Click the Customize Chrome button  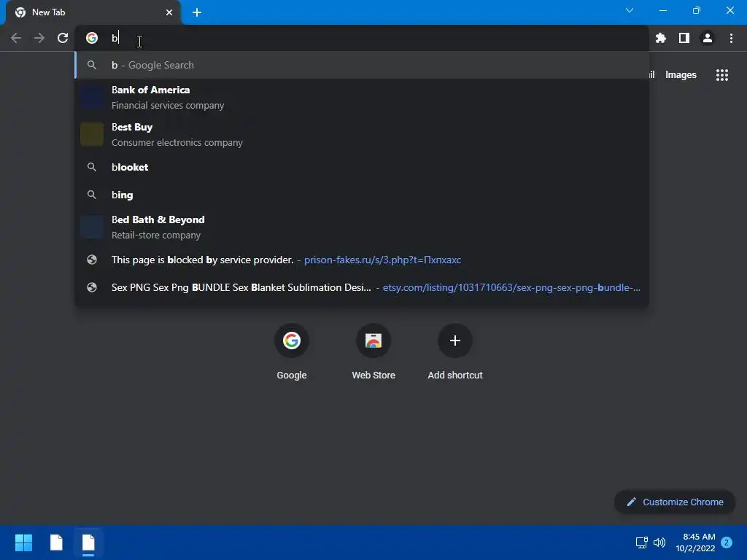point(675,502)
